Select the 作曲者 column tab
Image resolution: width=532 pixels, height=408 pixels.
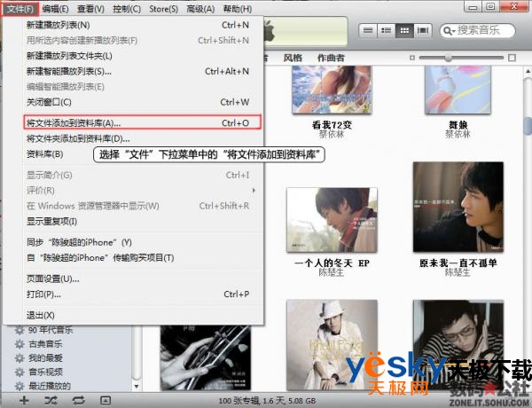[331, 58]
